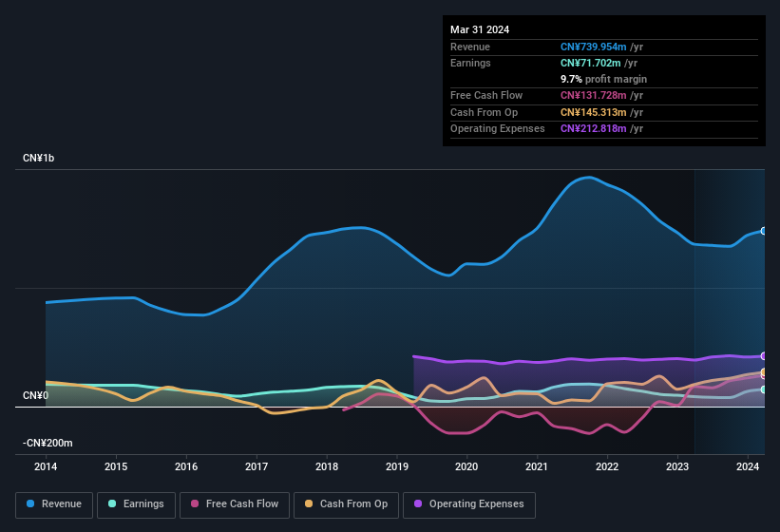The width and height of the screenshot is (780, 532).
Task: Click the Earnings row label in tooltip
Action: pyautogui.click(x=470, y=63)
